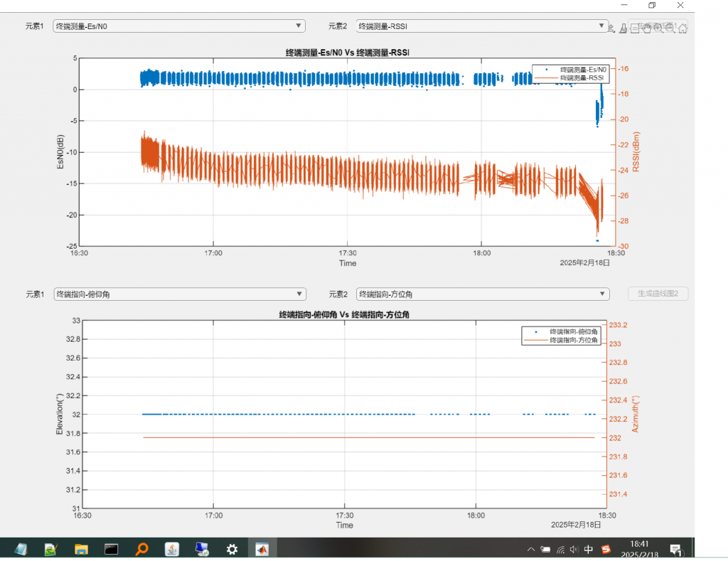The height and width of the screenshot is (561, 728).
Task: Open network status tray icon
Action: 560,550
